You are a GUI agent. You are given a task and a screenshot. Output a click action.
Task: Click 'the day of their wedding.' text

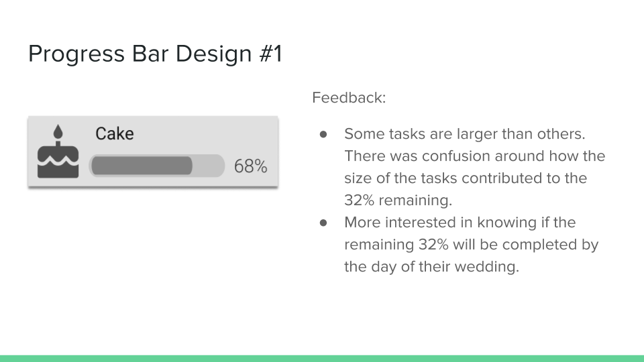coord(431,267)
